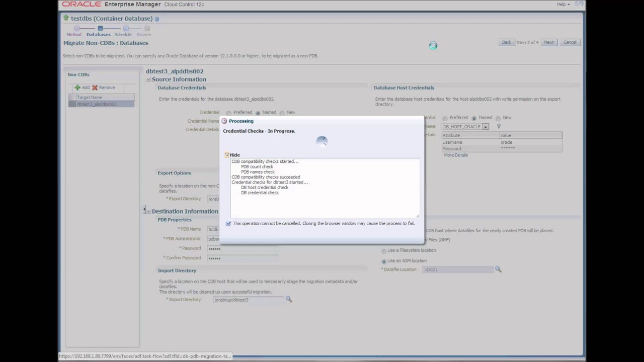Toggle the Hide details checkbox
Image resolution: width=644 pixels, height=362 pixels.
pyautogui.click(x=227, y=155)
